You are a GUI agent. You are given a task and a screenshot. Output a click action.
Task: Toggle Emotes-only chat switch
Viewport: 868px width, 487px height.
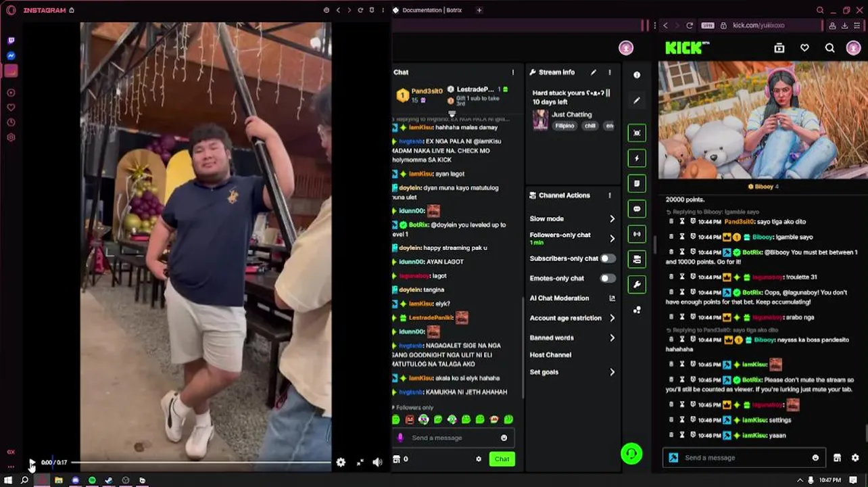pyautogui.click(x=608, y=278)
